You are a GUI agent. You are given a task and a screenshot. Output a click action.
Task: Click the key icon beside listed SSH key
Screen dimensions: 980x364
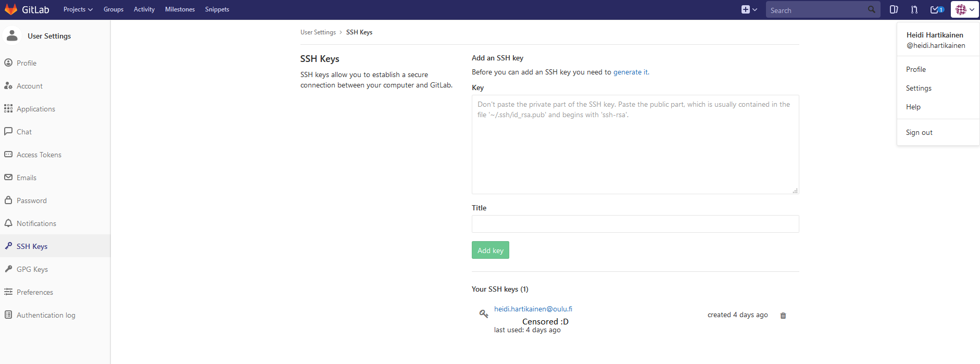[x=484, y=313]
